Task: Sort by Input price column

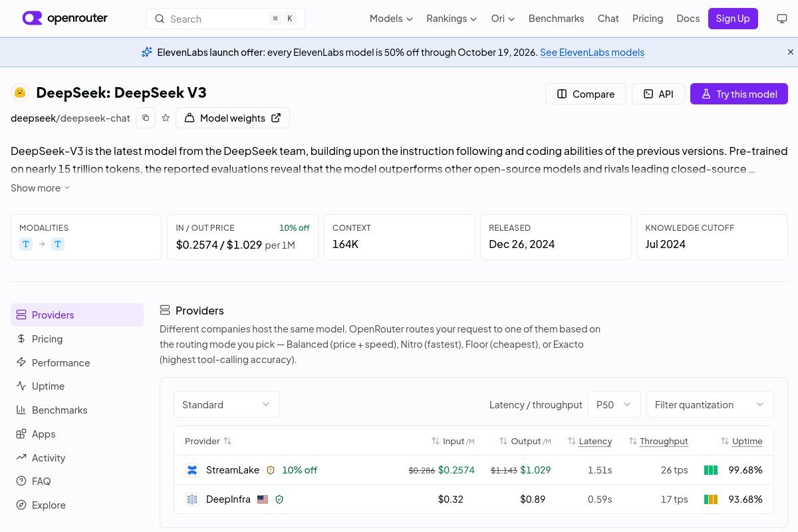Action: [453, 441]
